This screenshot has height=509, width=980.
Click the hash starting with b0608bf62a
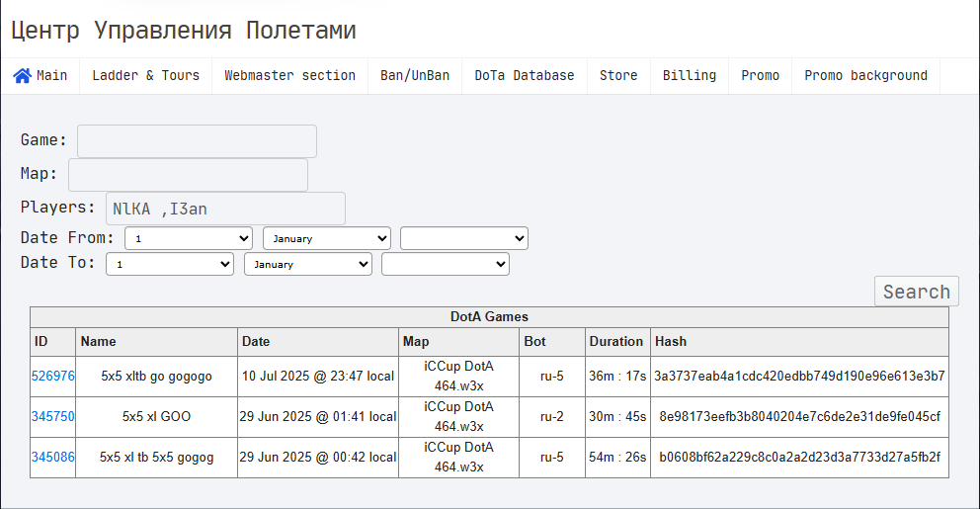799,457
